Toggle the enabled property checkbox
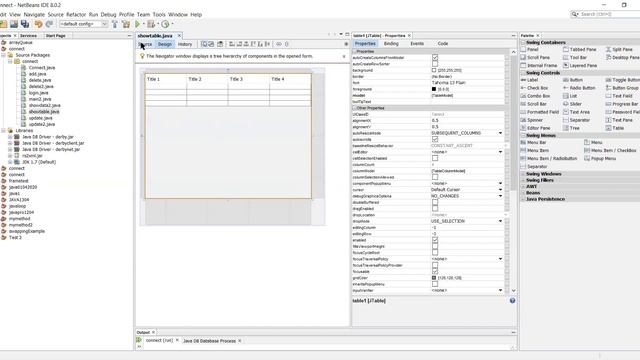Viewport: 640px width, 360px height. coord(435,240)
